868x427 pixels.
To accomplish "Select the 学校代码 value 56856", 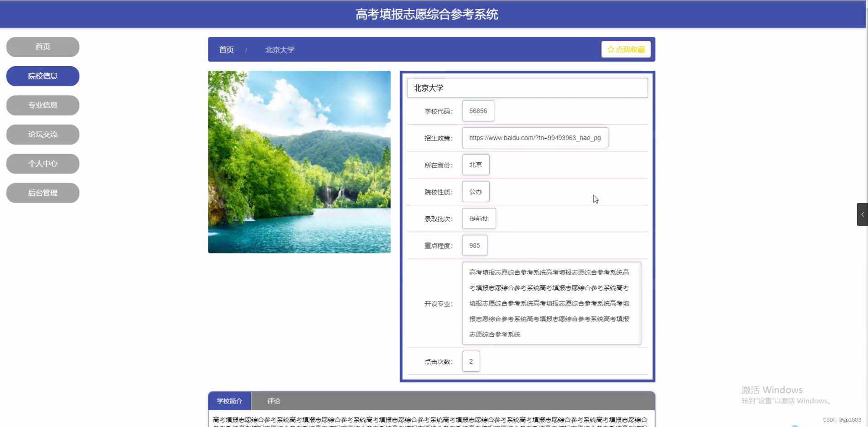I will point(478,111).
